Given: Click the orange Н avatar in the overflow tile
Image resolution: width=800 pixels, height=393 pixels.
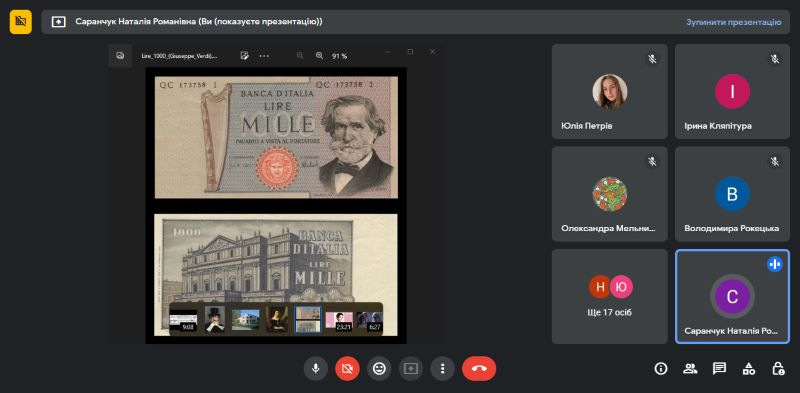Looking at the screenshot, I should click(600, 286).
